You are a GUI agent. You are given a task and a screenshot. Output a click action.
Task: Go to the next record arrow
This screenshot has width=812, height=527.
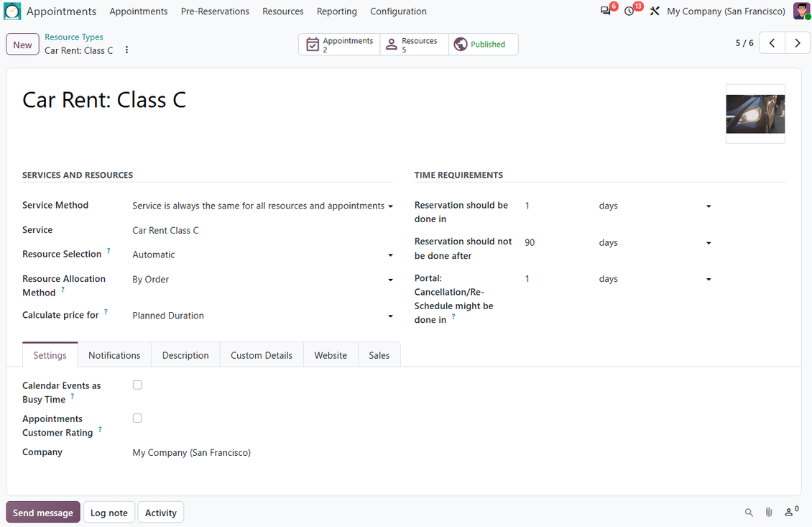798,43
